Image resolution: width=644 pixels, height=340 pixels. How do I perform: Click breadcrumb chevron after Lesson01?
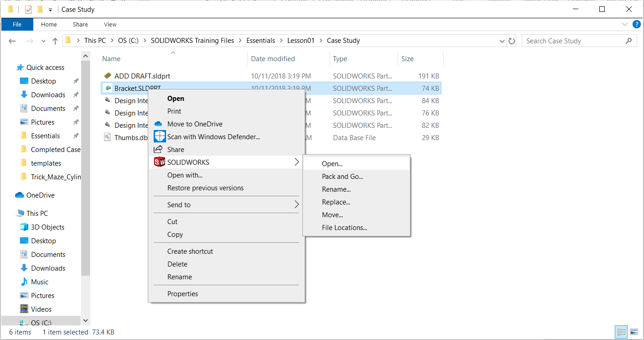point(321,41)
